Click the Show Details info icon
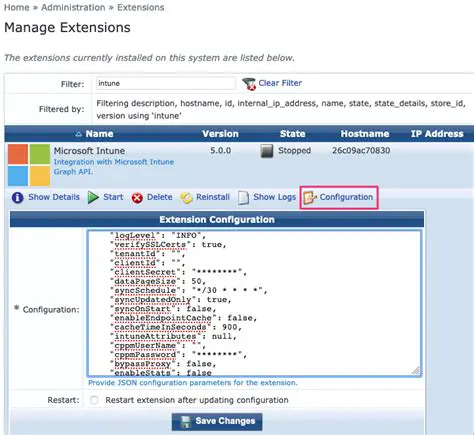 [x=17, y=197]
